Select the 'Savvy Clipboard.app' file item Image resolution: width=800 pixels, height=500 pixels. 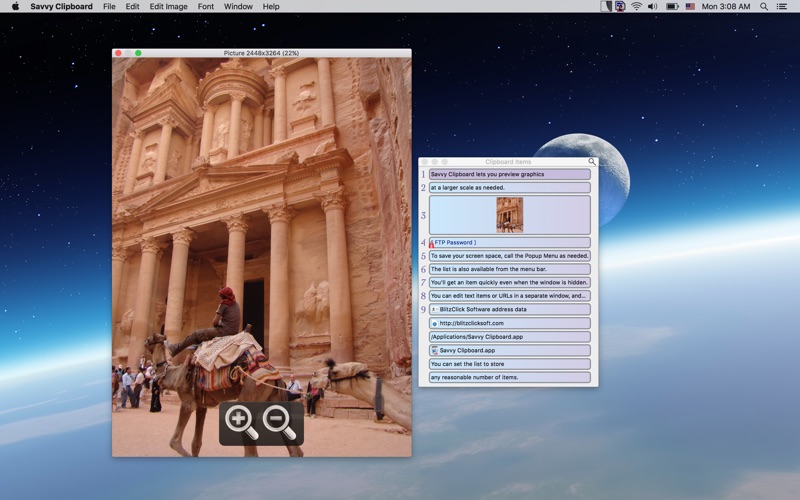point(510,351)
